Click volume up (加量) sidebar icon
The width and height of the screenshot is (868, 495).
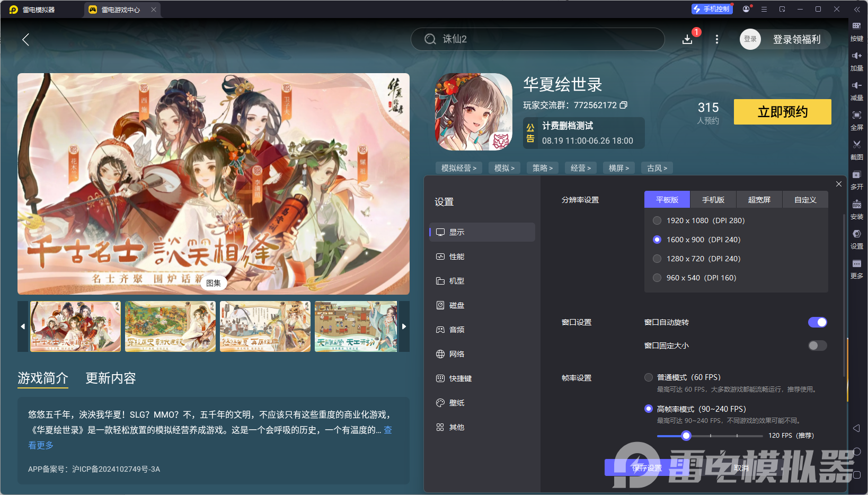tap(857, 61)
